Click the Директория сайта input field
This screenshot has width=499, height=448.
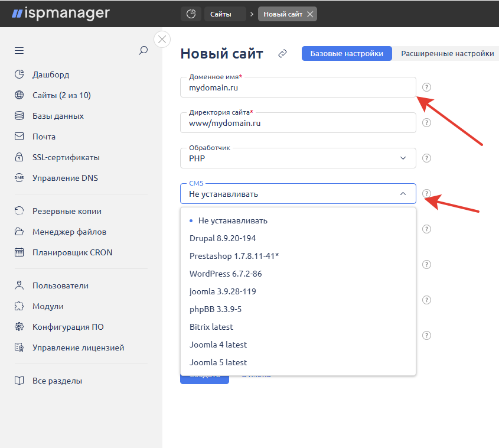coord(298,122)
